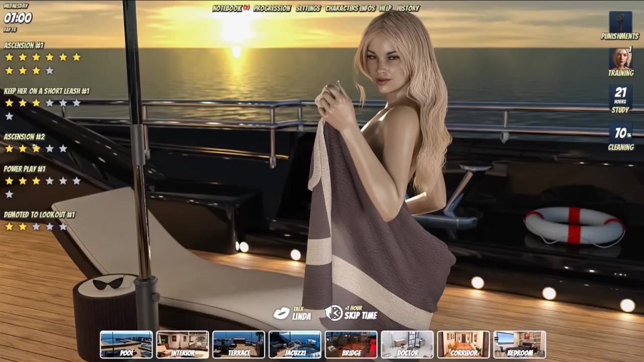Go to the Bridge location thumbnail

[351, 344]
